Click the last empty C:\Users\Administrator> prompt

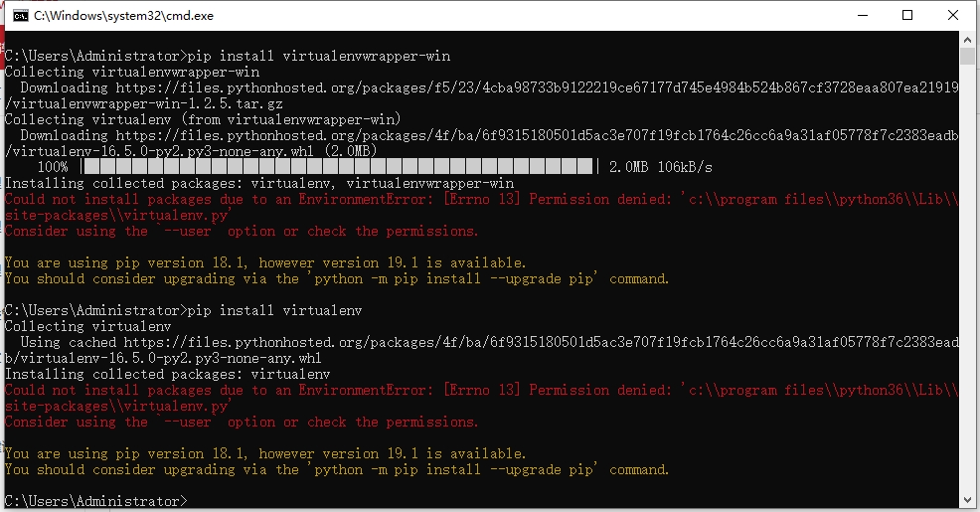click(95, 501)
